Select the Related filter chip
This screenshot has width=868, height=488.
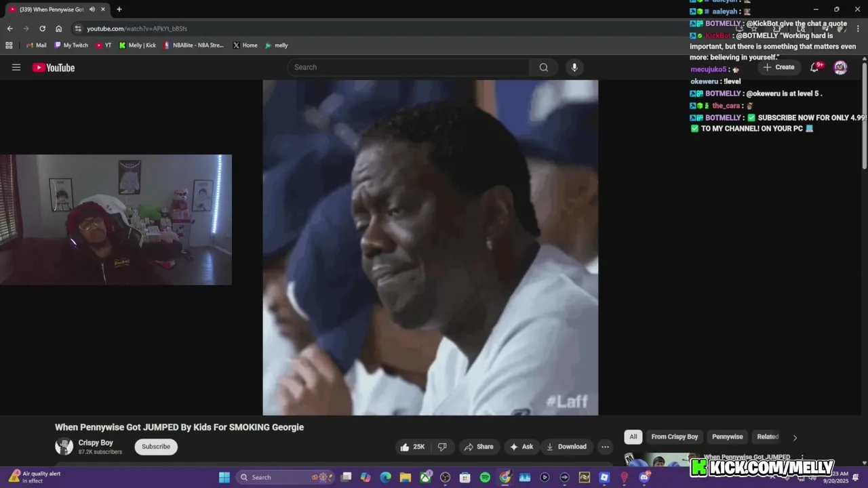coord(768,436)
